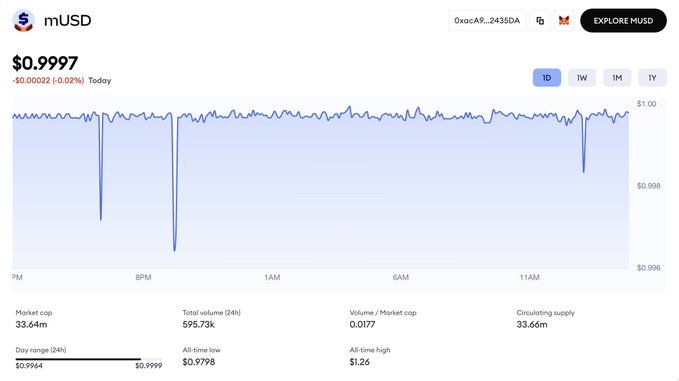Screen dimensions: 679x381
Task: Click the all-time high value $1.26
Action: [359, 362]
